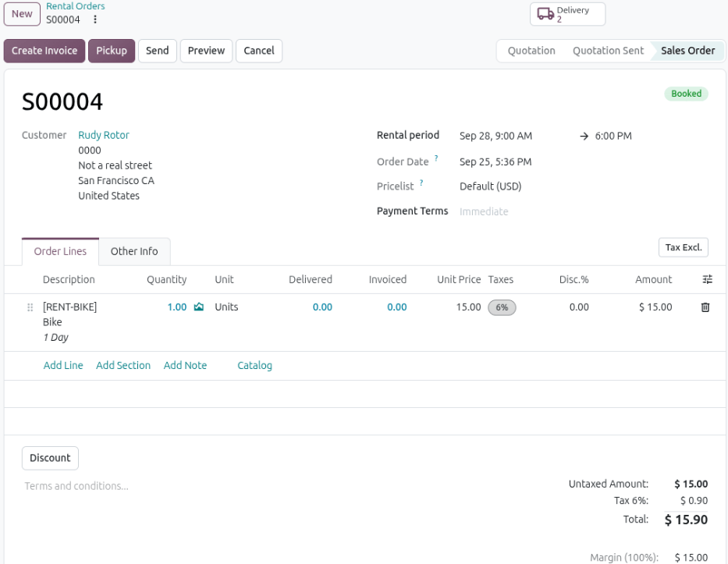
Task: Select the Sales Order status stage
Action: [x=687, y=51]
